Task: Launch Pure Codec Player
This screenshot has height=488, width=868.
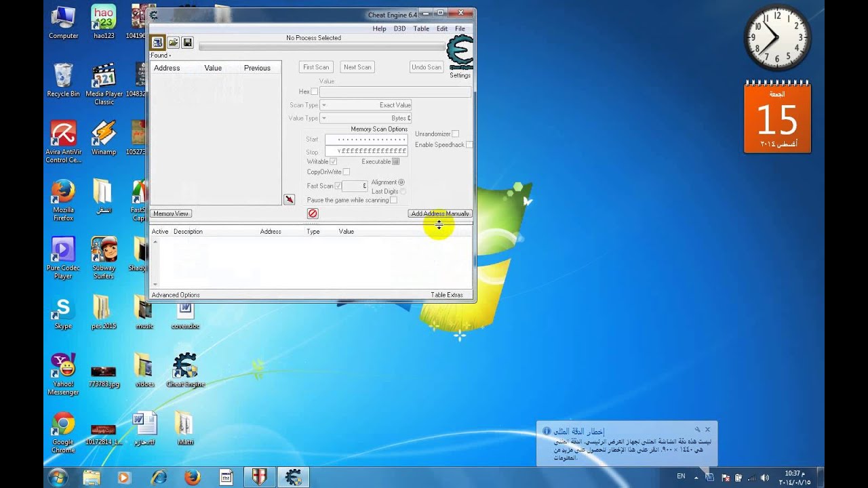Action: click(63, 258)
